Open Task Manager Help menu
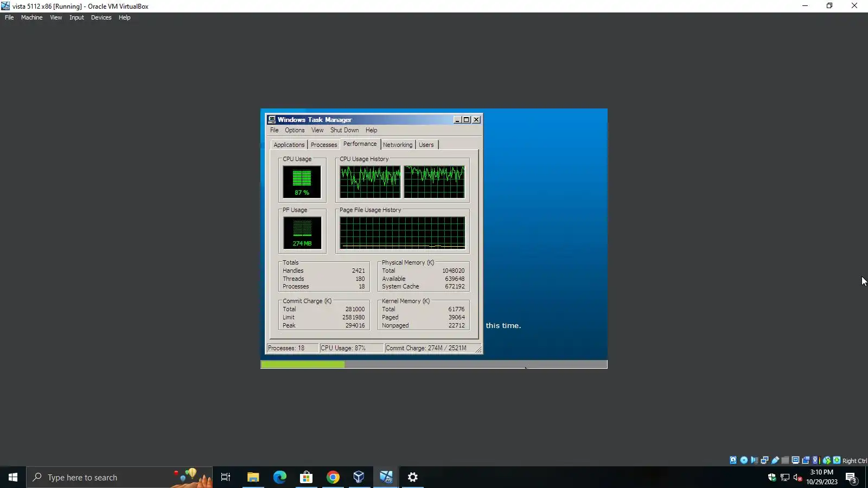This screenshot has height=488, width=868. 371,130
